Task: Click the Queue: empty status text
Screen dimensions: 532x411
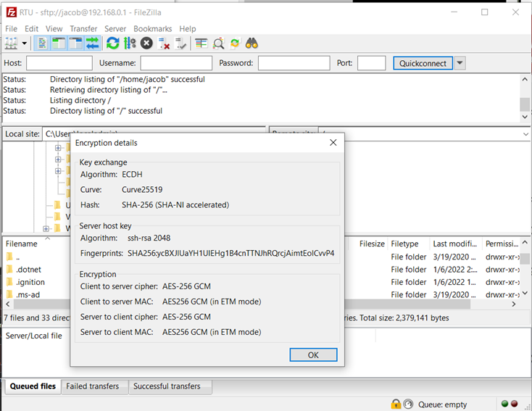Action: [442, 404]
